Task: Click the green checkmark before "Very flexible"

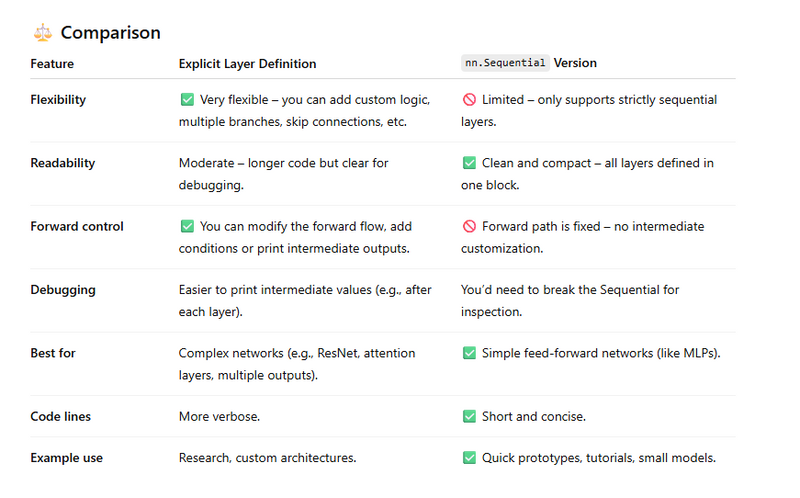Action: coord(187,100)
